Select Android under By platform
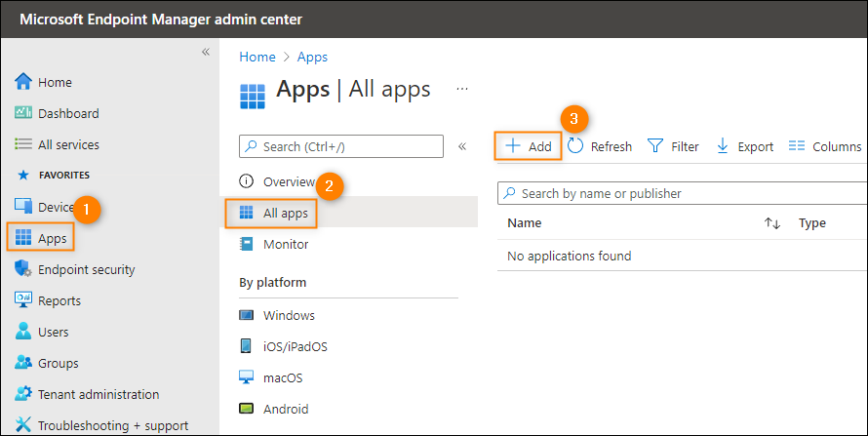This screenshot has height=436, width=868. [286, 410]
